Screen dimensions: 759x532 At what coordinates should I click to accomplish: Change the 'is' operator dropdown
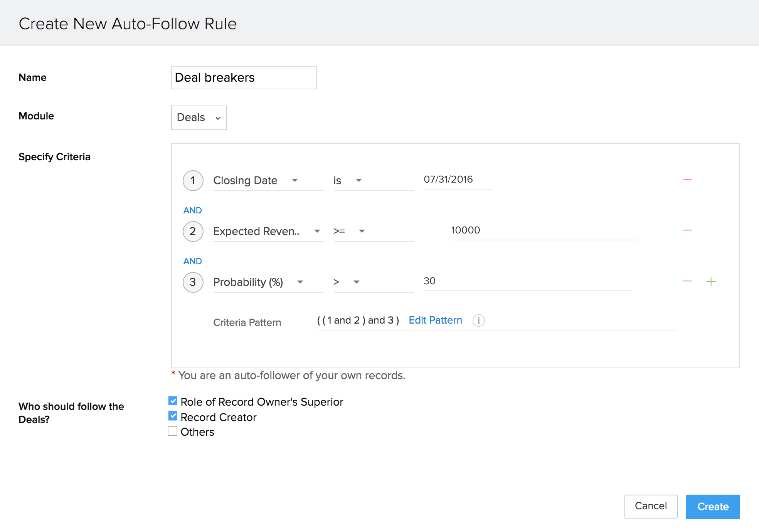pyautogui.click(x=372, y=180)
